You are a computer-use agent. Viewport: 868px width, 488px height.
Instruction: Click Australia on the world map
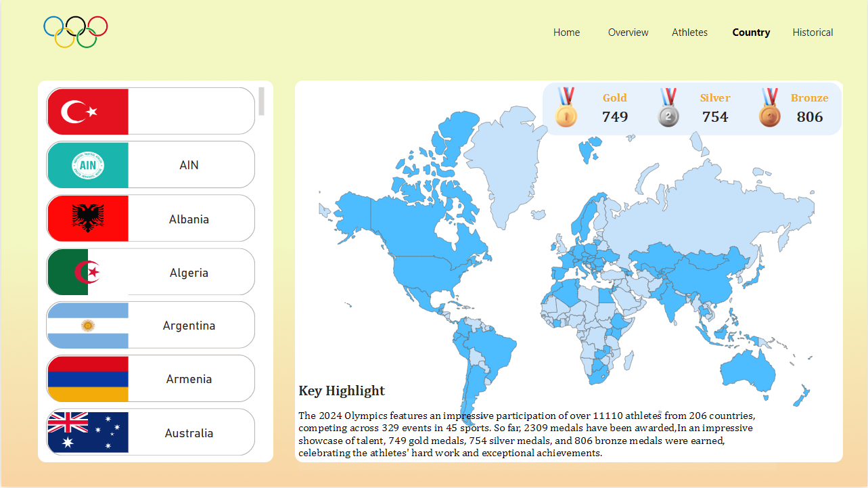coord(748,372)
